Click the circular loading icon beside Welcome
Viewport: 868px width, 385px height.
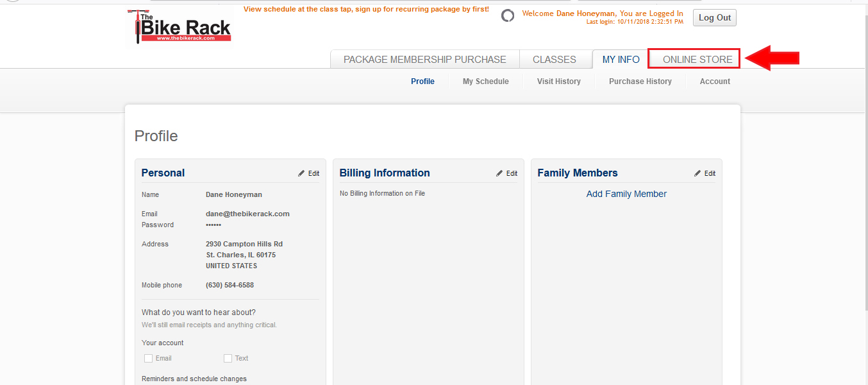[x=508, y=16]
